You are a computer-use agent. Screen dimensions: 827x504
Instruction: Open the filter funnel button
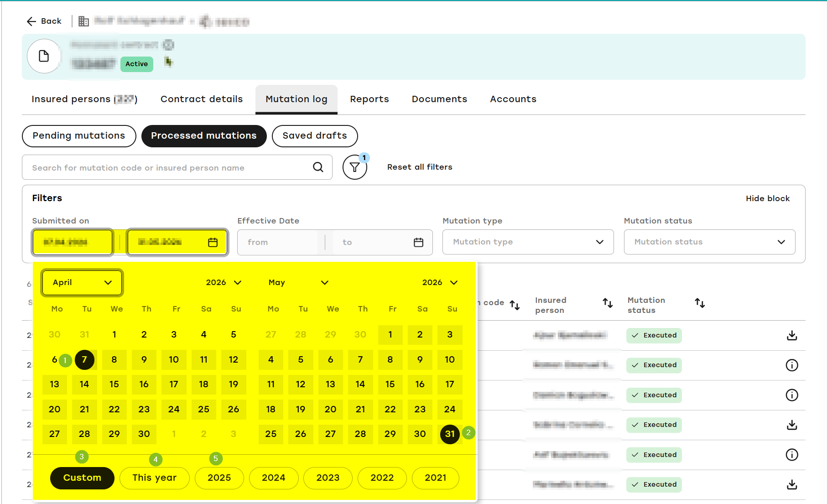pos(355,167)
